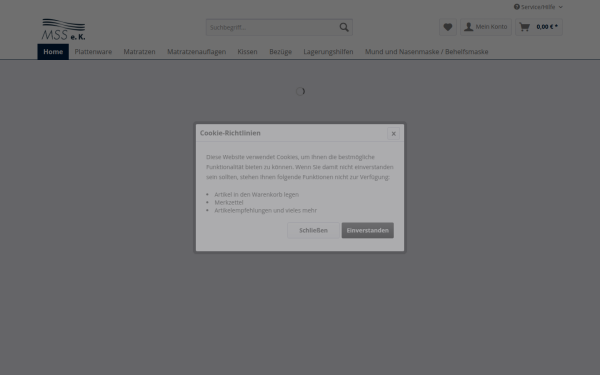
Task: Click 'Artikelempfehlungen und vieles mehr' text
Action: [x=266, y=210]
